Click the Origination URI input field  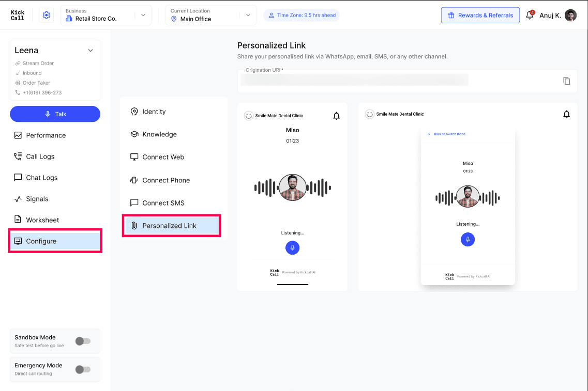point(399,80)
